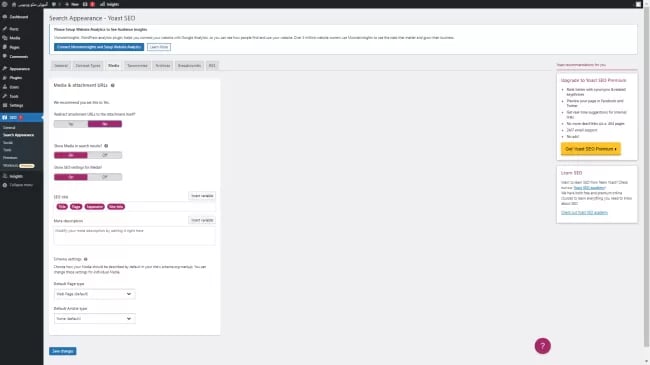The height and width of the screenshot is (365, 650).
Task: Turn off Show Media in search results
Action: [105, 155]
